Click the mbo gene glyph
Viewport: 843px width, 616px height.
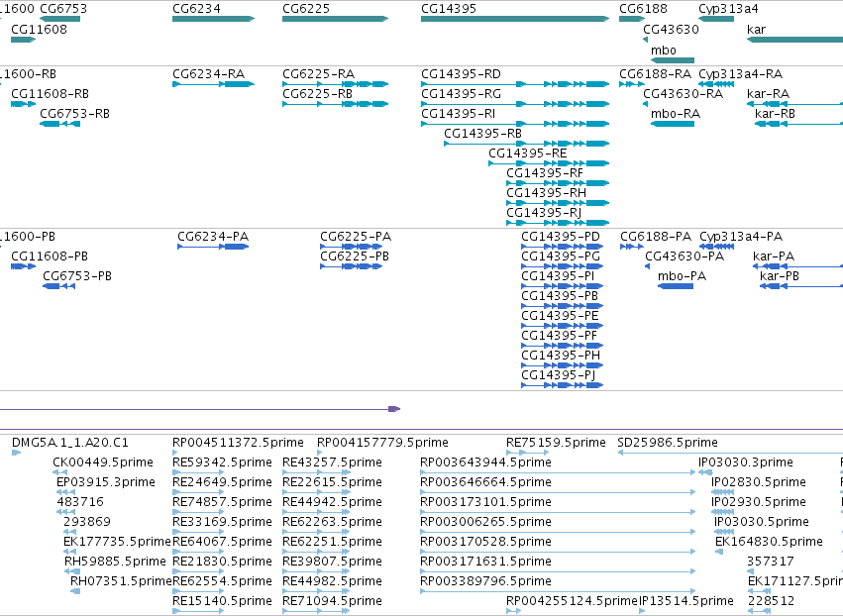(x=672, y=60)
